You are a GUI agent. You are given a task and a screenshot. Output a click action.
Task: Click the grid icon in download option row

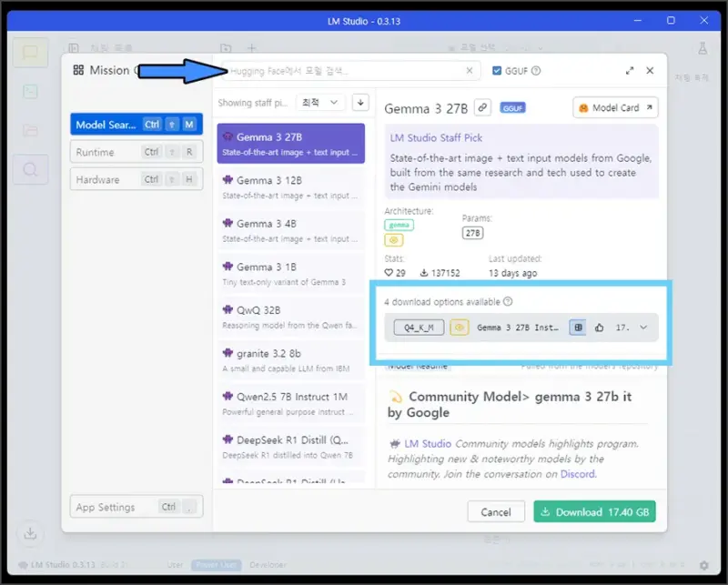pos(578,328)
